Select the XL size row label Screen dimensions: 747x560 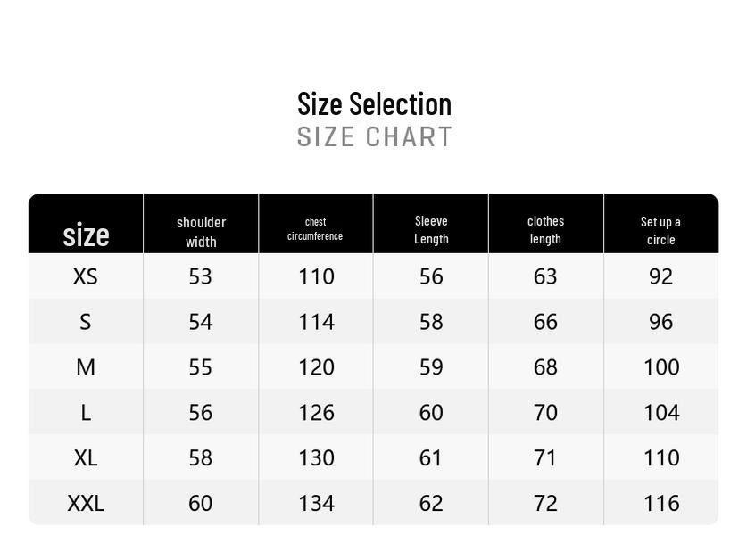pos(86,457)
